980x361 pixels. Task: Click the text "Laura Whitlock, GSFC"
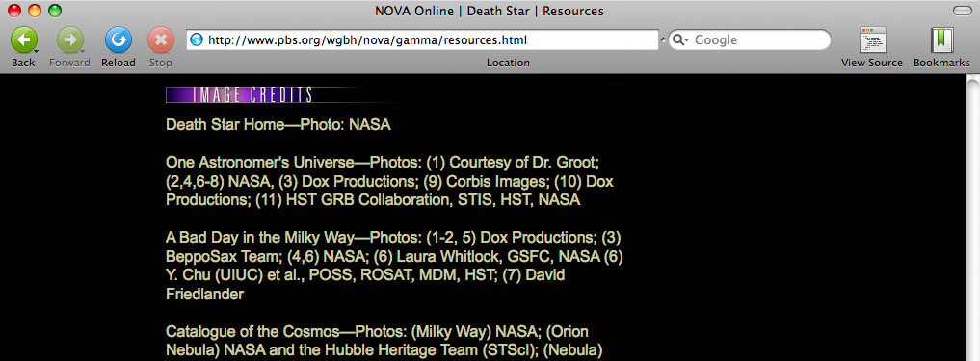click(475, 257)
